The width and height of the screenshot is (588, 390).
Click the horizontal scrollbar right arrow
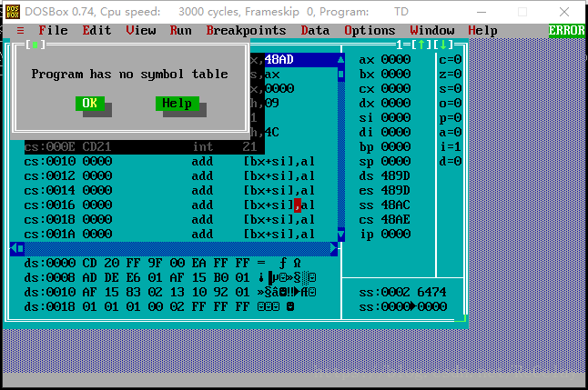[333, 248]
